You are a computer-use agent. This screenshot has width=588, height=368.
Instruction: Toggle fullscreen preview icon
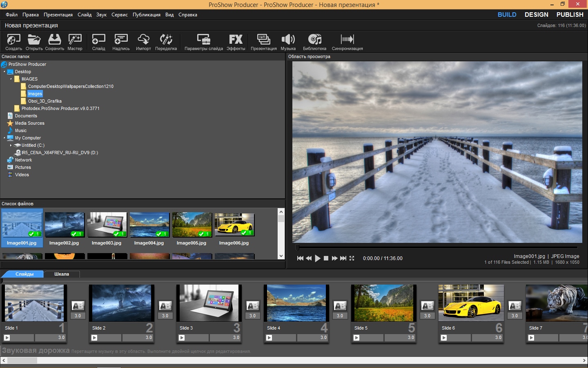tap(352, 258)
